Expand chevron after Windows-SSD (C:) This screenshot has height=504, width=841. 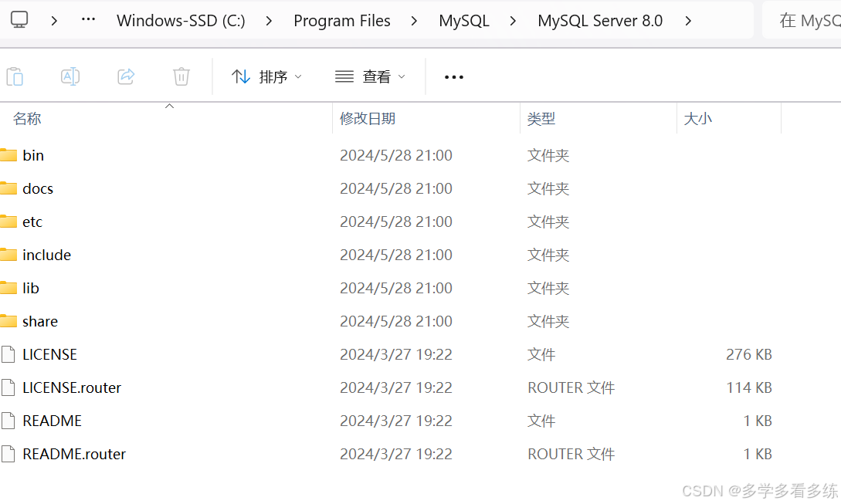pos(269,21)
